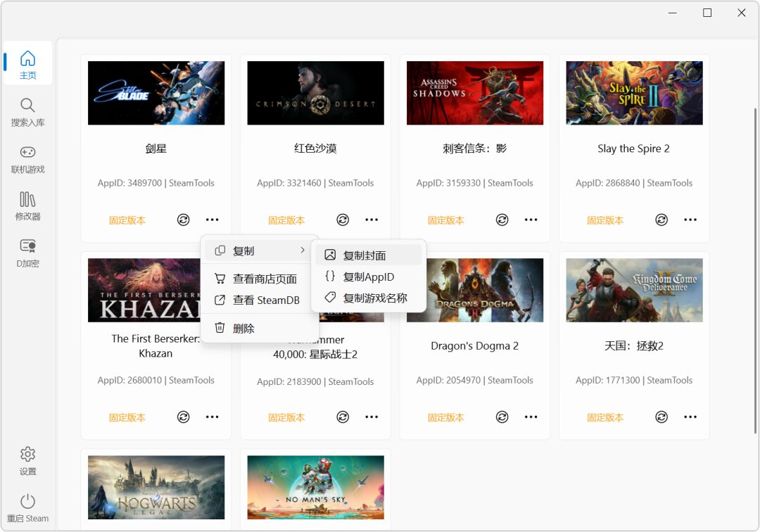Click the Kingdom Come Deliverance II cover
Screen dimensions: 760x532
coord(635,290)
